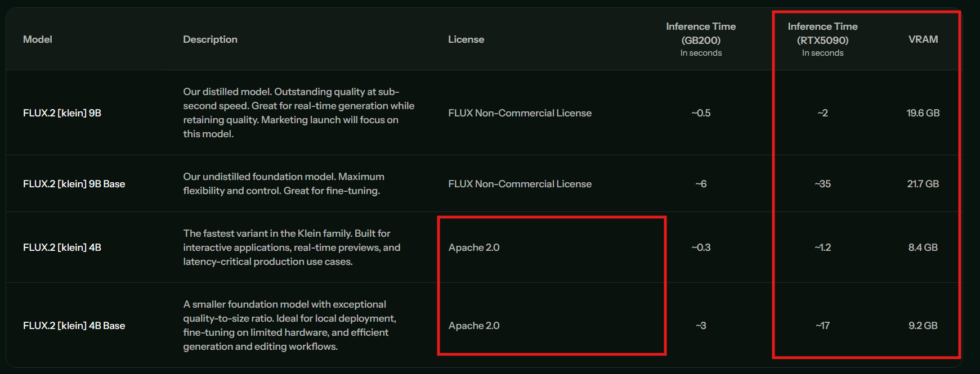Screen dimensions: 980x374
Task: Click the 'A smaller foundation model' description text
Action: click(289, 325)
